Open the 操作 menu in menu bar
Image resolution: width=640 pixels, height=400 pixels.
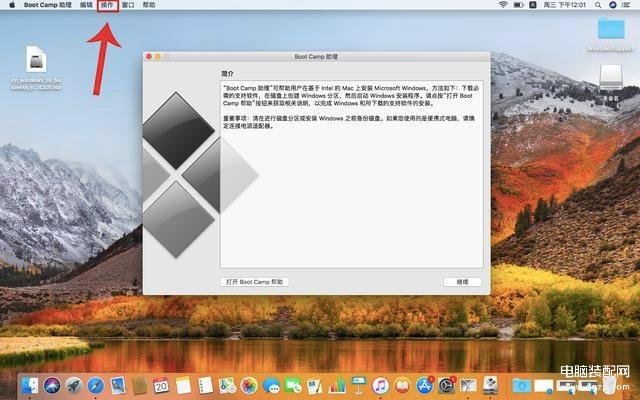coord(108,5)
